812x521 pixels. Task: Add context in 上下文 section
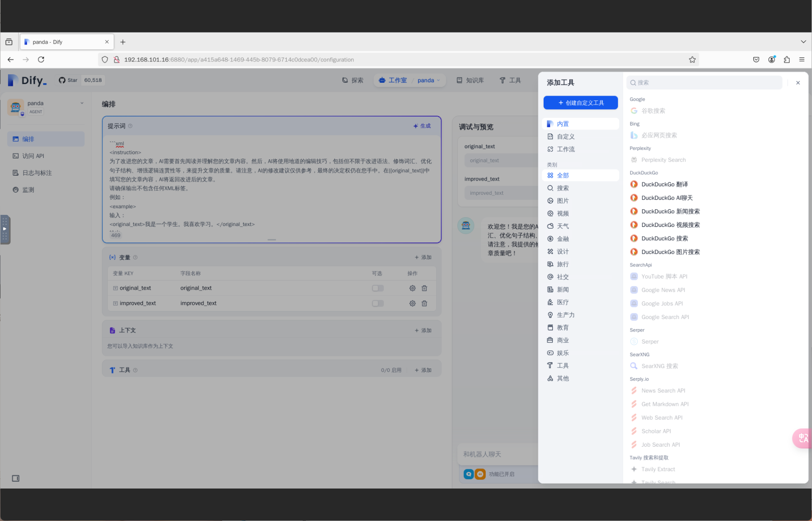(x=423, y=331)
